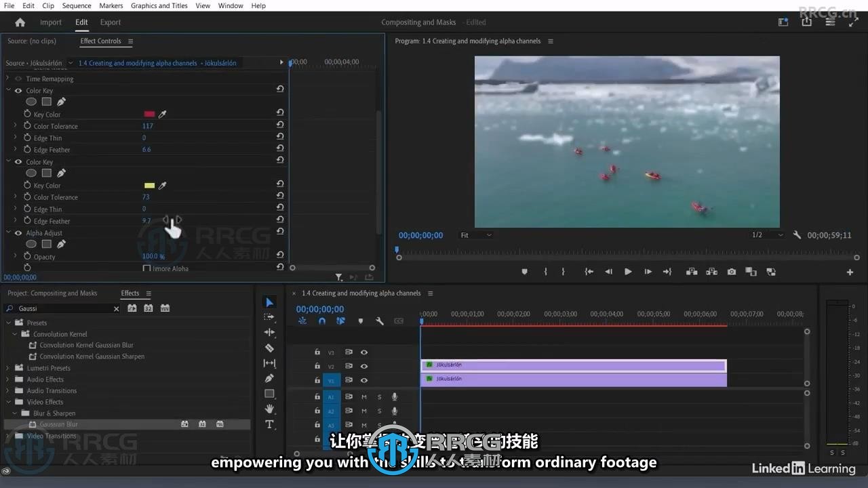Switch to the Export workspace tab

pos(111,22)
